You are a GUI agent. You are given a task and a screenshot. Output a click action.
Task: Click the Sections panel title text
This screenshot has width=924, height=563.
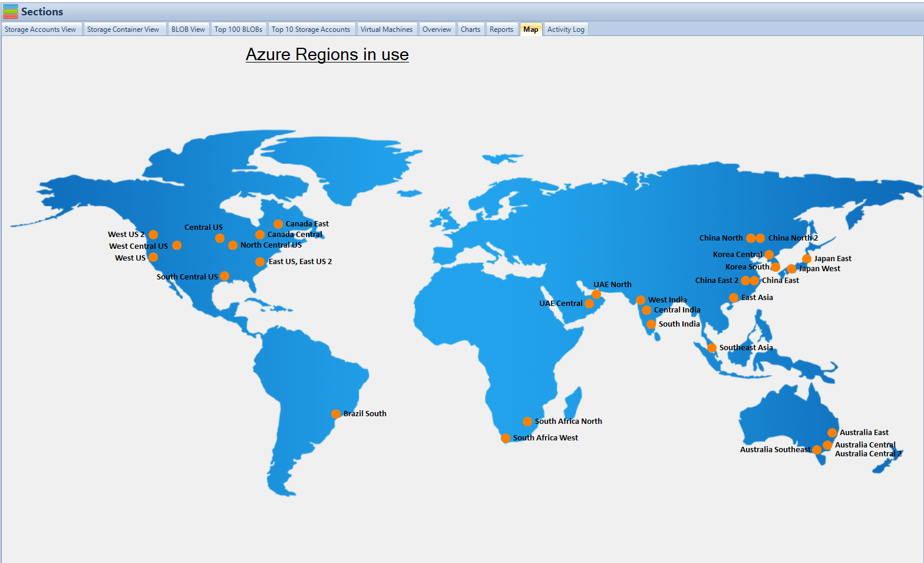click(42, 12)
